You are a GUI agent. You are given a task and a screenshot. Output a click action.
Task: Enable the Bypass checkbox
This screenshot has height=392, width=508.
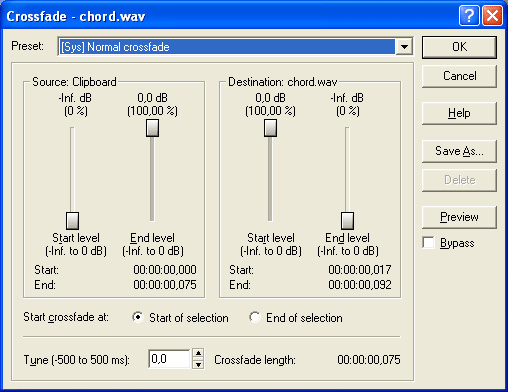pos(428,243)
